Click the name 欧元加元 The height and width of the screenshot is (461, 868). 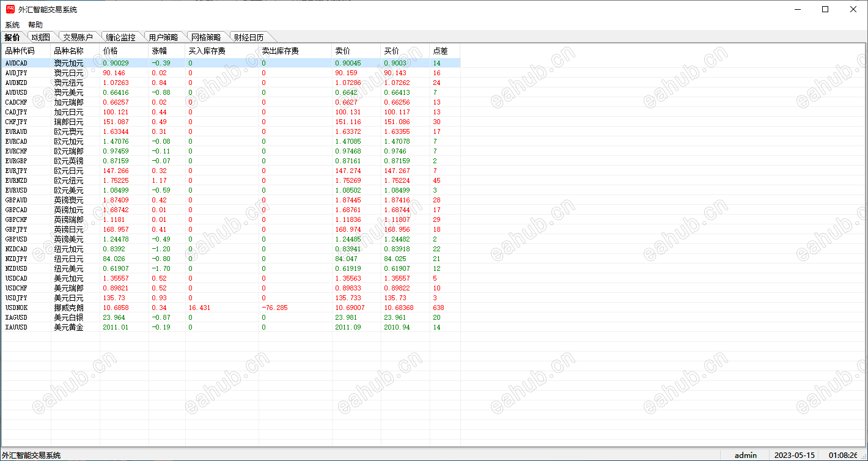[68, 141]
